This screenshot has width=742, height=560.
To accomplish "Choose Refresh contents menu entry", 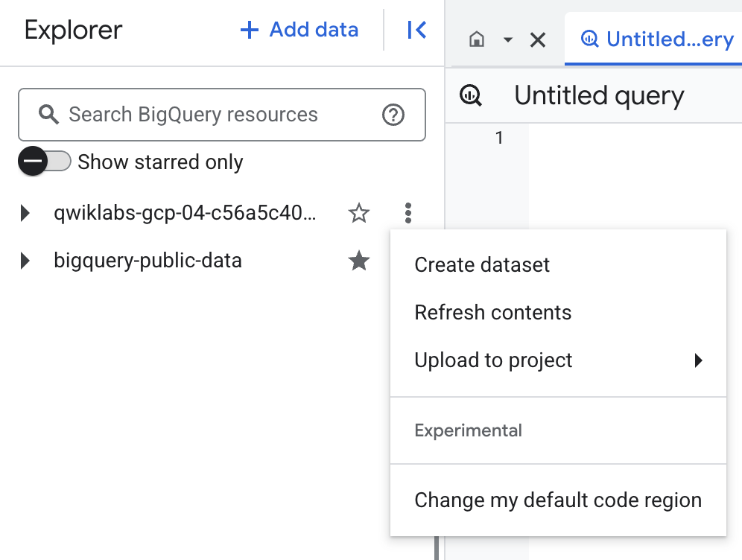I will tap(558, 313).
